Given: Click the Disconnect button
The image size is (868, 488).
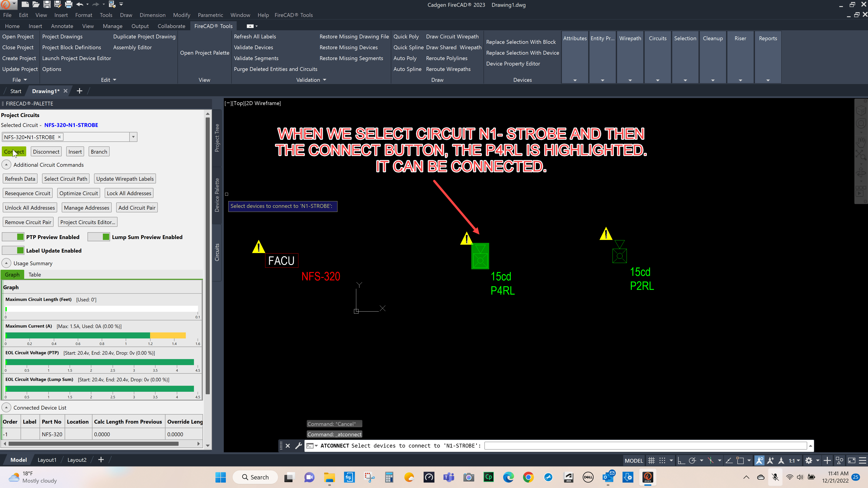Looking at the screenshot, I should tap(46, 151).
